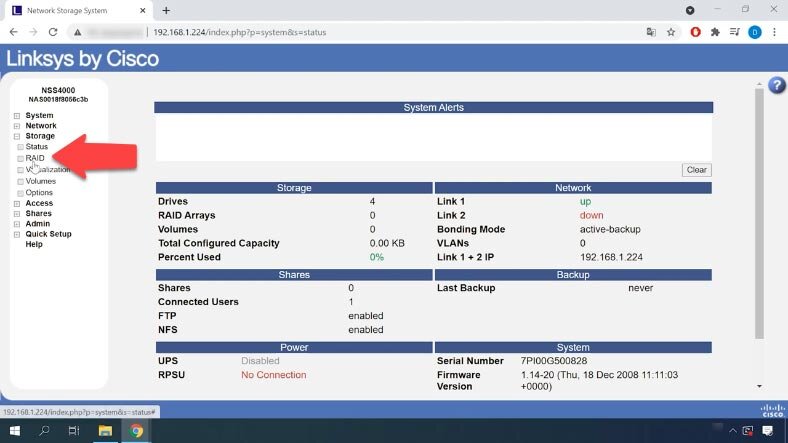
Task: Select the Shares menu label
Action: pos(38,213)
